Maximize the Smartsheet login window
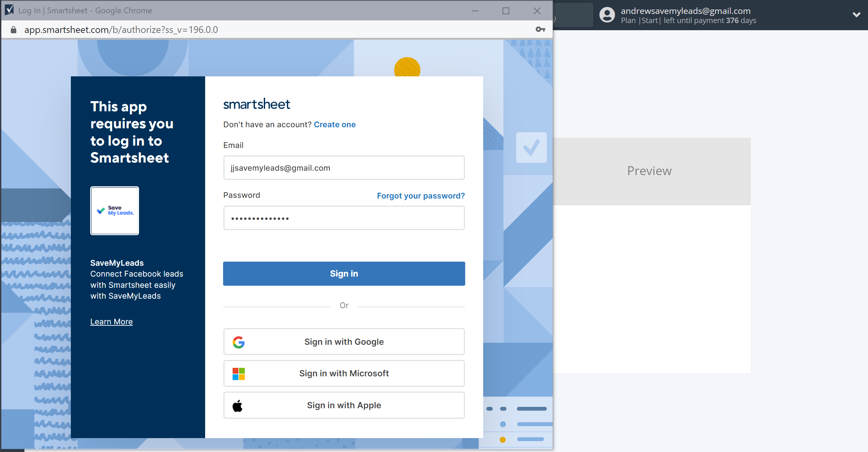This screenshot has height=452, width=868. tap(506, 11)
